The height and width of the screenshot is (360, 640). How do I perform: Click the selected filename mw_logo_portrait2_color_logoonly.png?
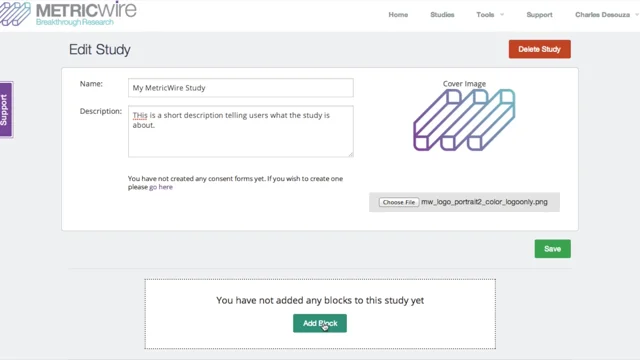click(484, 202)
